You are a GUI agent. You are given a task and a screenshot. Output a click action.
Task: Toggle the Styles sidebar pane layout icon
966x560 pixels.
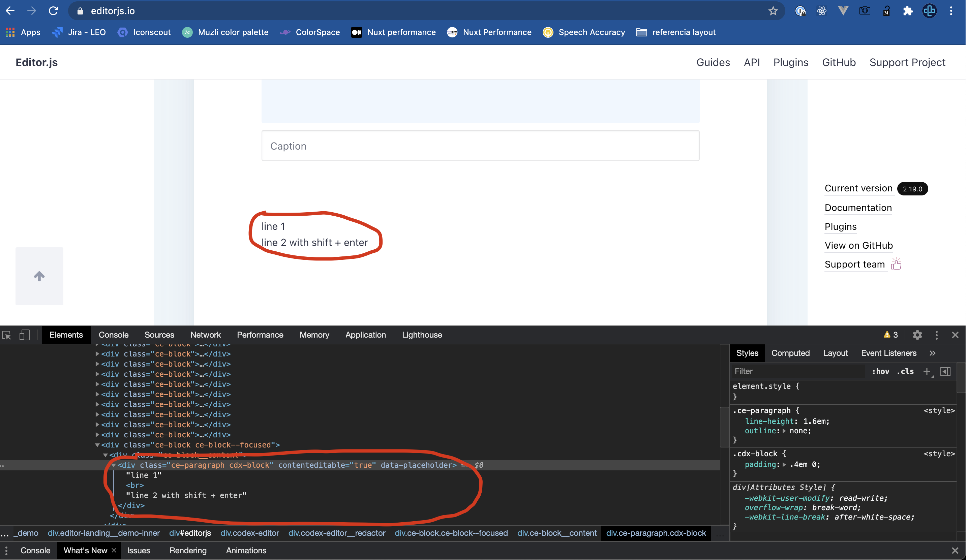(946, 371)
